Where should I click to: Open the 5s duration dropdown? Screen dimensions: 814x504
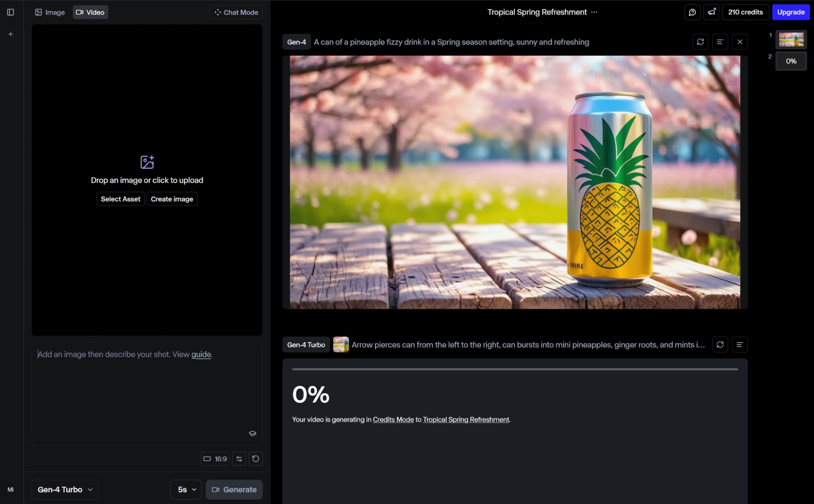click(186, 489)
